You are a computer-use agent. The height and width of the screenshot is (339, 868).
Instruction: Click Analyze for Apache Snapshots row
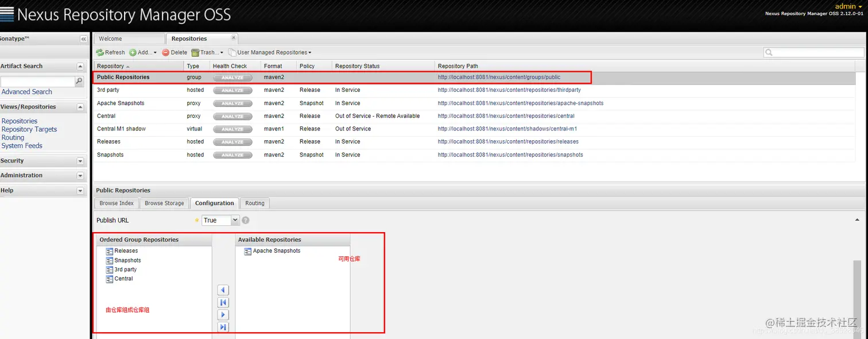click(232, 103)
